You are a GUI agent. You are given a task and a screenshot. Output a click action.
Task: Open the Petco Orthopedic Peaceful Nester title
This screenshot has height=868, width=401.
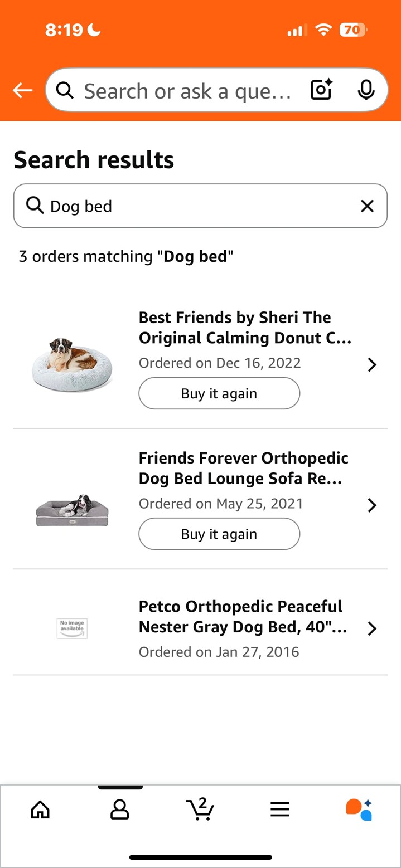[243, 617]
